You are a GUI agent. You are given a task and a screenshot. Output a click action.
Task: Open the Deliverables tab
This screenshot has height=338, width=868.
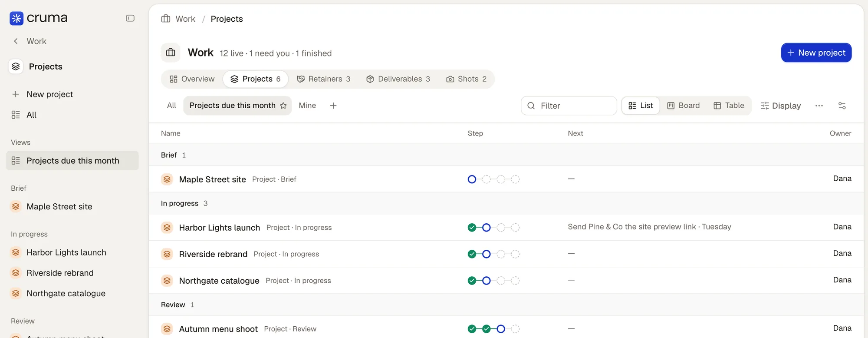398,79
